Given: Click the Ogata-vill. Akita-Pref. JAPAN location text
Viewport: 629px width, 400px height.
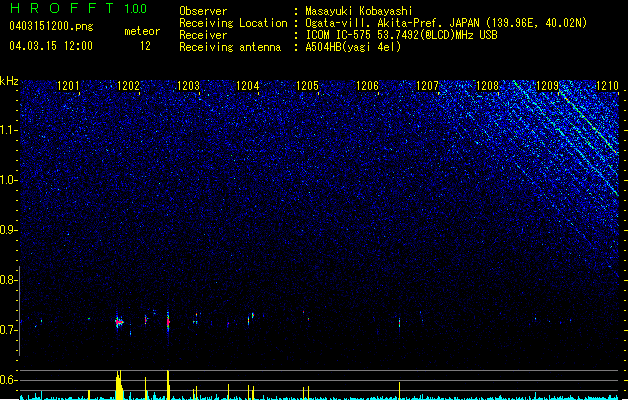Looking at the screenshot, I should point(446,23).
